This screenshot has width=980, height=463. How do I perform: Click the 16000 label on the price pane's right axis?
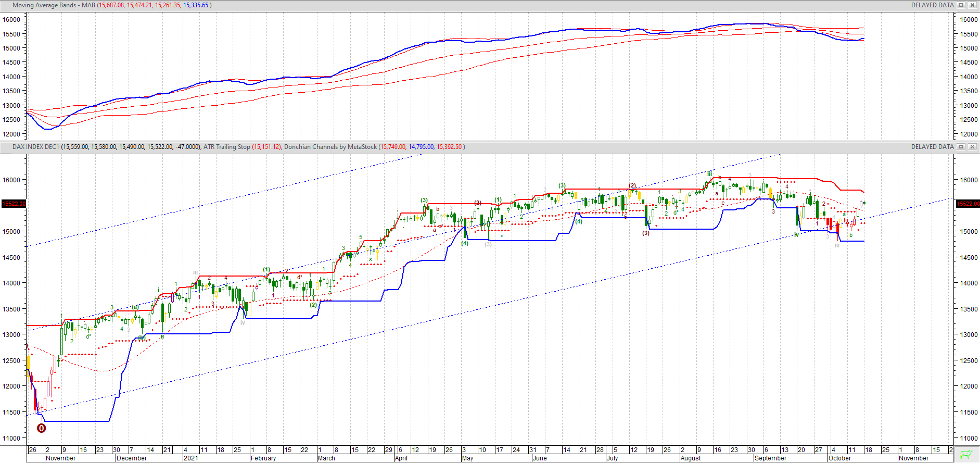(x=969, y=180)
